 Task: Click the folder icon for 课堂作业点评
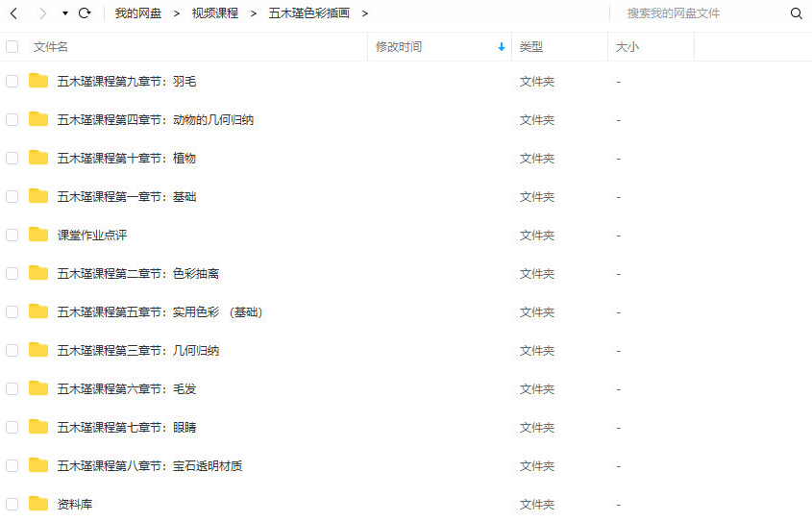point(38,235)
